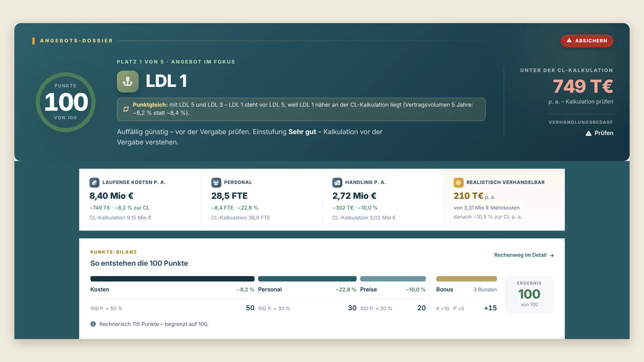Click 'p. a. – Kalkulation prüfen' text
The height and width of the screenshot is (362, 644).
[581, 102]
